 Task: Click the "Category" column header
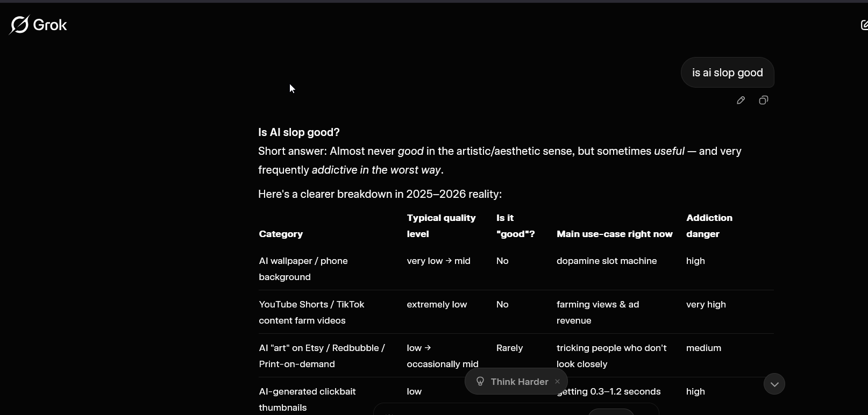click(281, 234)
